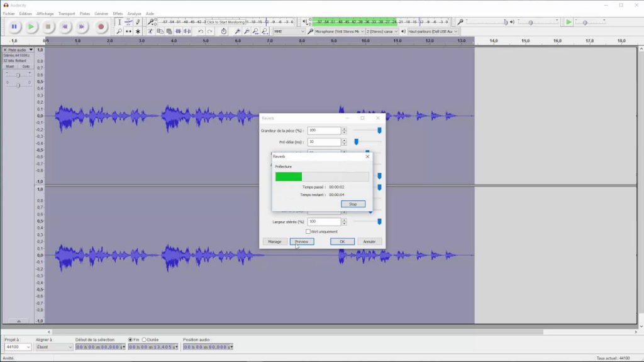
Task: Click the Cut scissors icon
Action: click(x=151, y=31)
